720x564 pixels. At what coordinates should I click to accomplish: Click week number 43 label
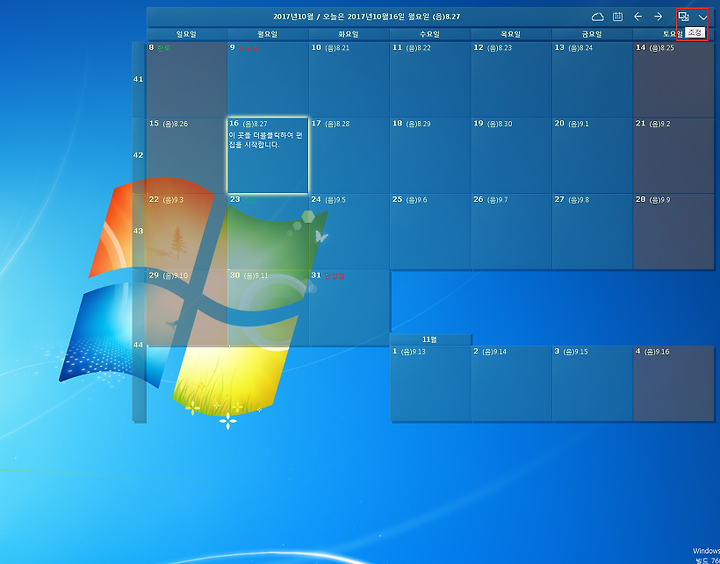coord(139,231)
